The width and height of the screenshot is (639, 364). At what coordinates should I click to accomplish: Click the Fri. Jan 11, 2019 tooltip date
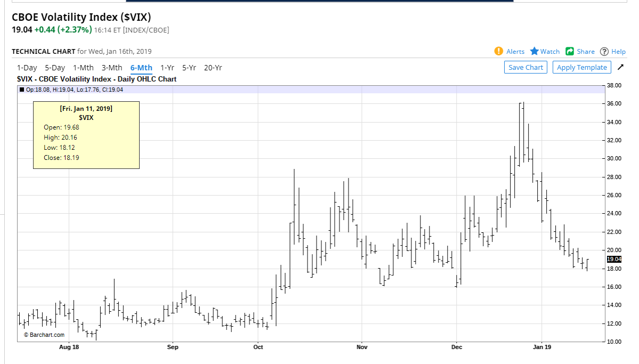coord(86,108)
